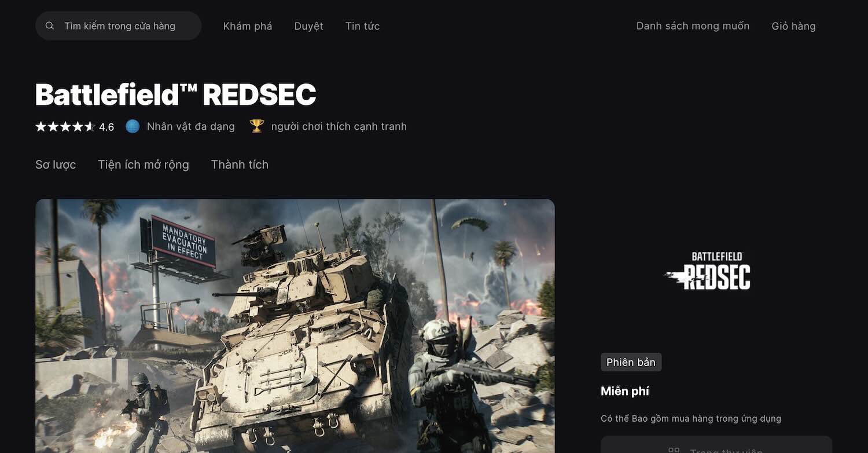The height and width of the screenshot is (453, 868).
Task: Switch to the Thành tích tab
Action: [240, 165]
